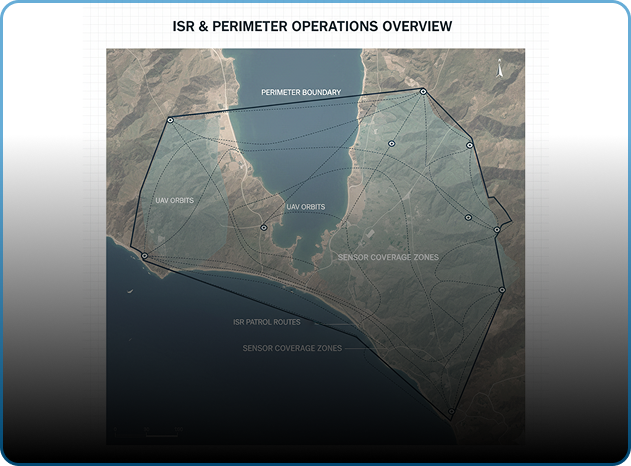The height and width of the screenshot is (466, 631).
Task: Select the northernmost perimeter waypoint marker
Action: 423,92
